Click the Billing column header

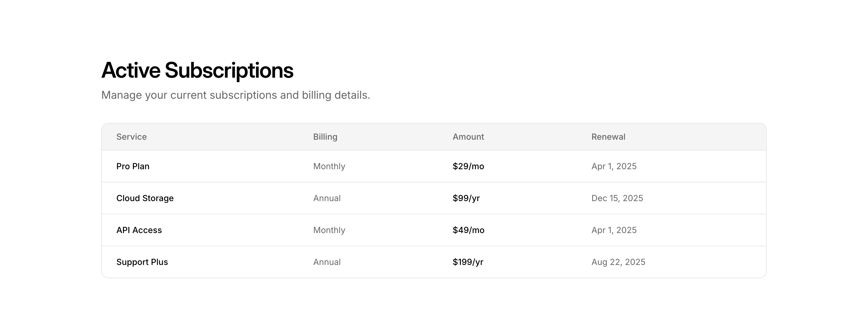325,137
